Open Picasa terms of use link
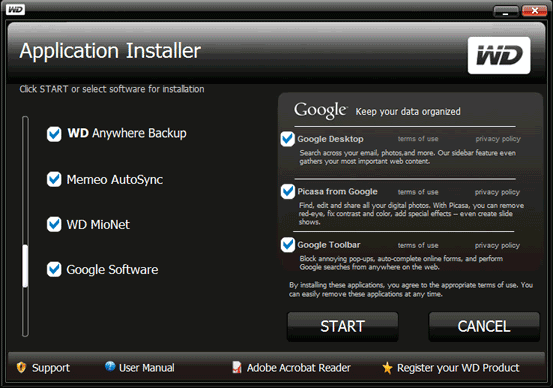This screenshot has width=553, height=388. click(x=418, y=192)
